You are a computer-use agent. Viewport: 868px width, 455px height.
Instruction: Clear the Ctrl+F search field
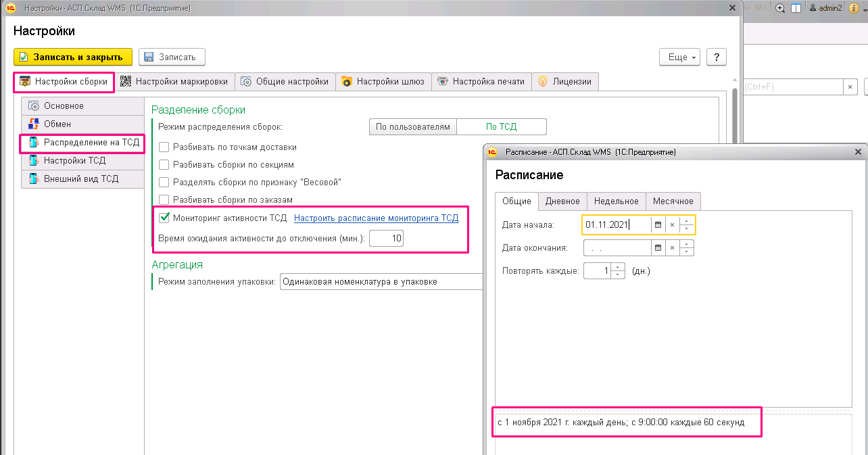tap(850, 87)
